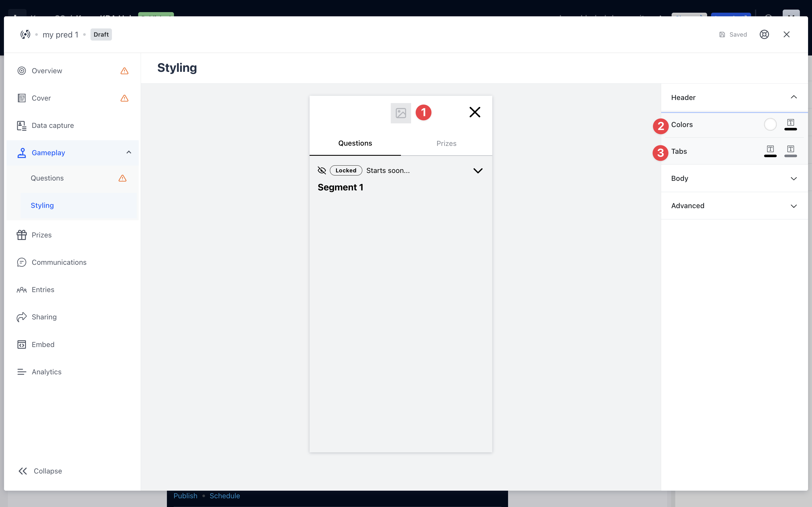Click the Schedule link
Image resolution: width=812 pixels, height=507 pixels.
pyautogui.click(x=224, y=496)
